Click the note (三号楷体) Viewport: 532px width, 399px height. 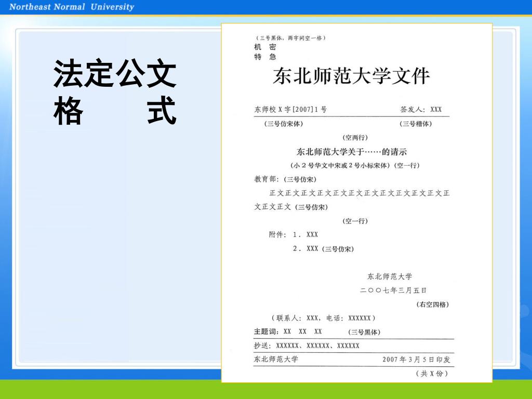416,124
